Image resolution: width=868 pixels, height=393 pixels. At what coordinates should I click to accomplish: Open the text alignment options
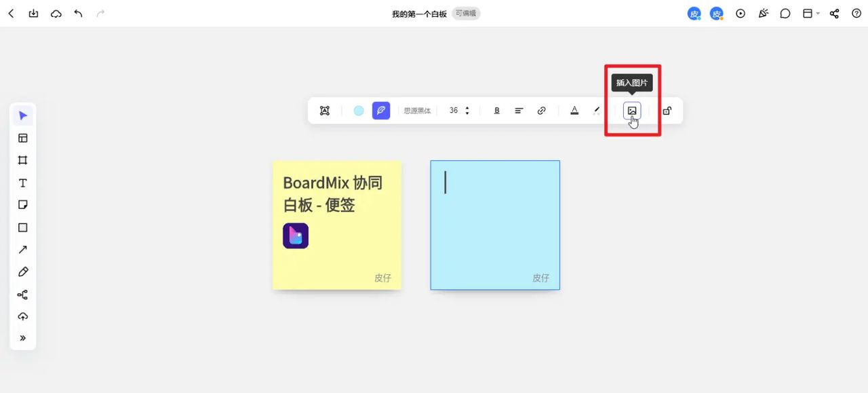pos(519,111)
